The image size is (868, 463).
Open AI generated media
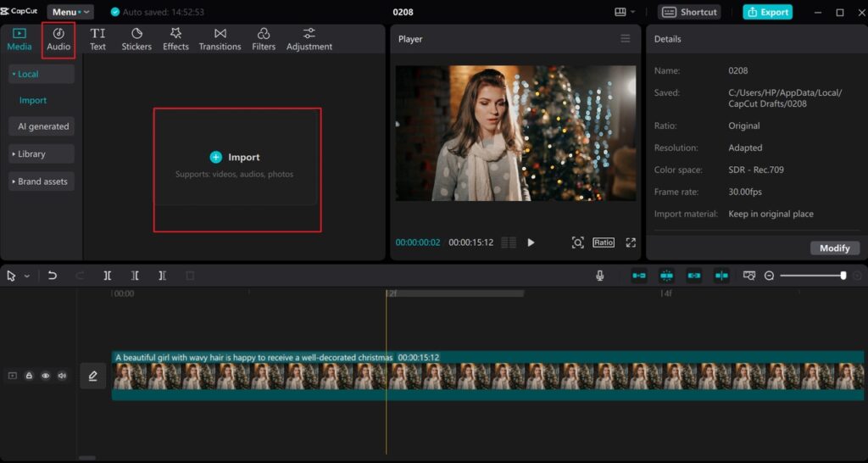point(42,126)
